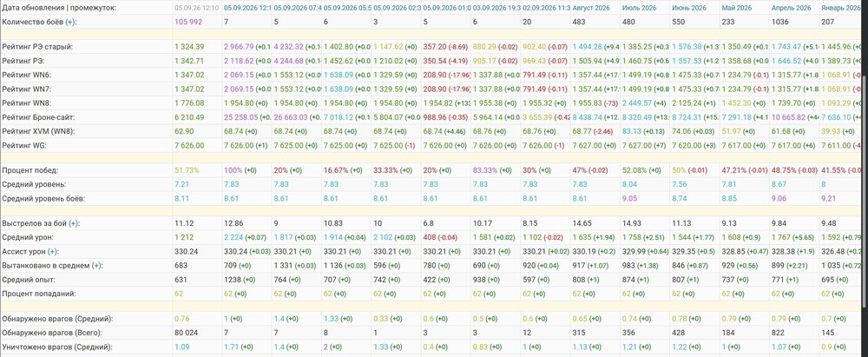
Task: Click the 100% win rate cell
Action: click(232, 171)
